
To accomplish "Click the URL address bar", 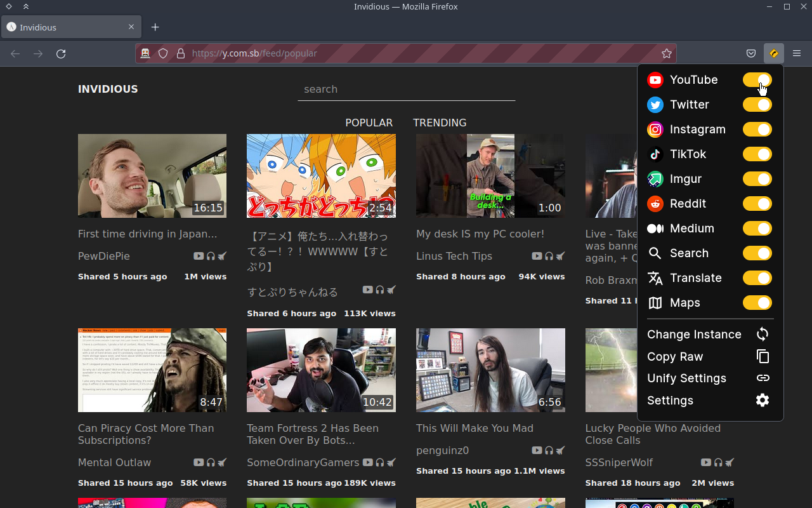I will [x=406, y=53].
